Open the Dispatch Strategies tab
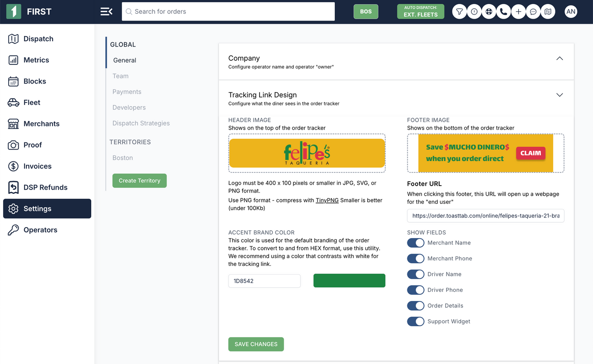Screen dimensions: 593x364 pos(141,123)
